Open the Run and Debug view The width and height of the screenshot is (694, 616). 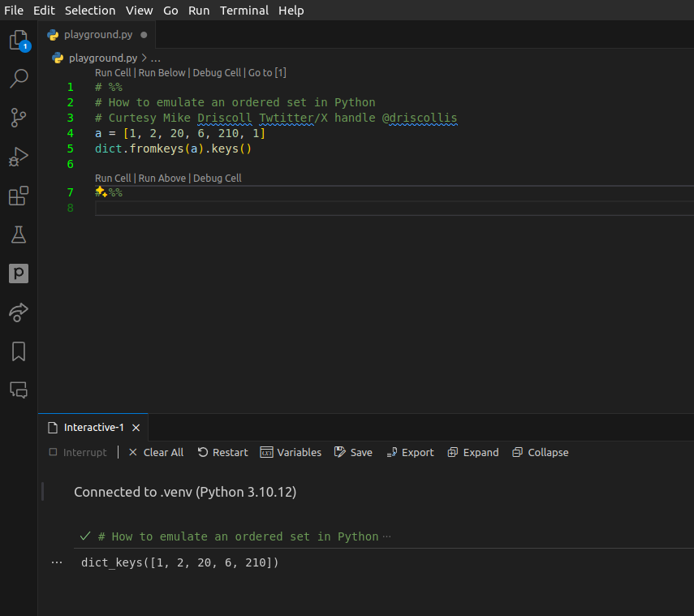click(18, 156)
